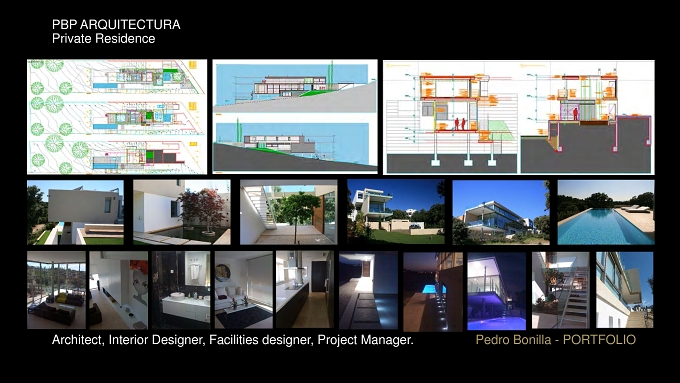Open the night photo of lit entrance path

tap(368, 291)
